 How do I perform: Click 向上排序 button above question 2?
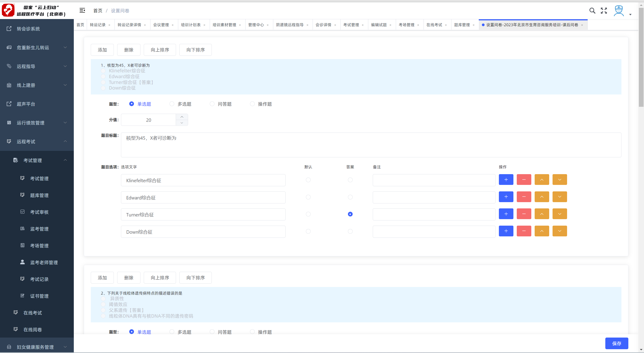[x=160, y=277]
